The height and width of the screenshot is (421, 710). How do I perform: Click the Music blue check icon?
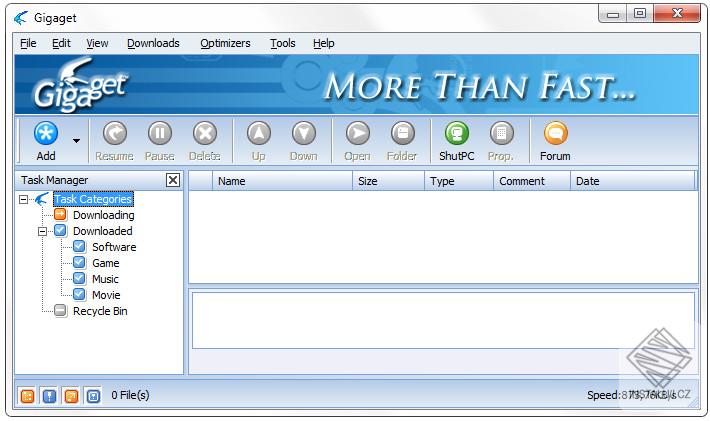tap(79, 279)
